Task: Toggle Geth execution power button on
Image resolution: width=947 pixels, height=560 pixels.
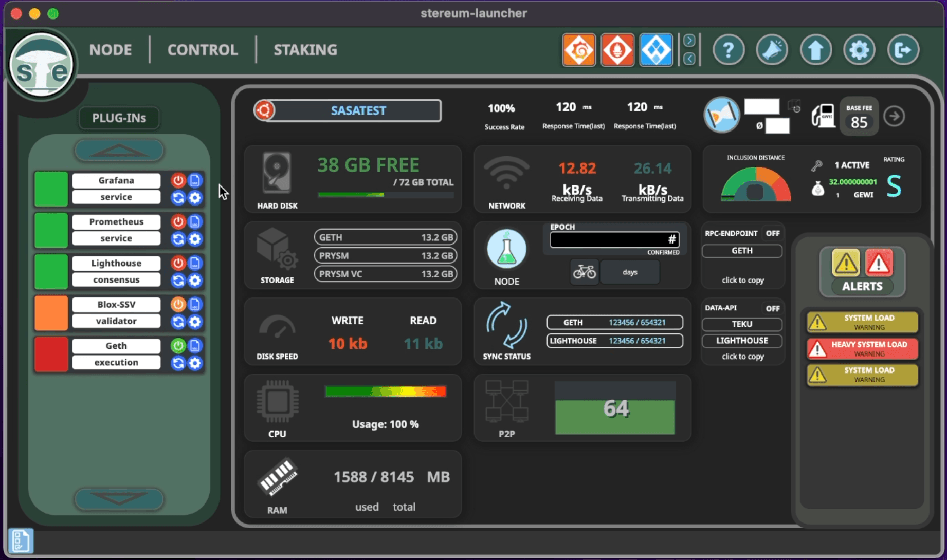Action: pyautogui.click(x=178, y=346)
